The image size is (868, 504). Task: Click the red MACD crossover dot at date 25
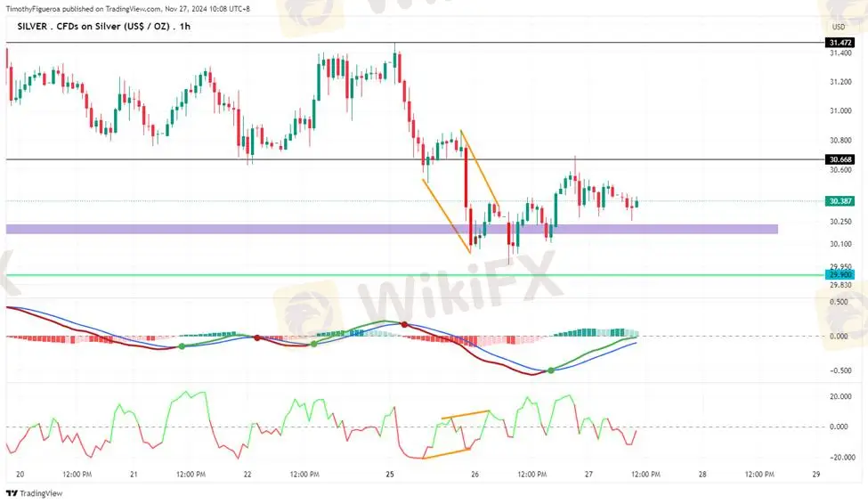(x=405, y=324)
